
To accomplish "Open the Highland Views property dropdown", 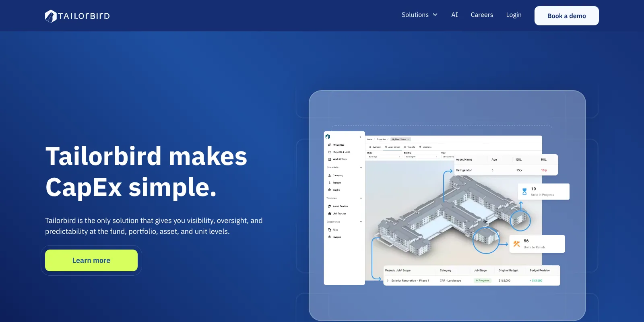I will coord(400,139).
